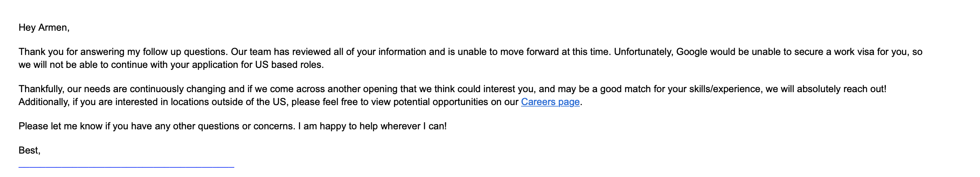The image size is (980, 177).
Task: Click the word 'Google' in the email body
Action: [x=692, y=52]
